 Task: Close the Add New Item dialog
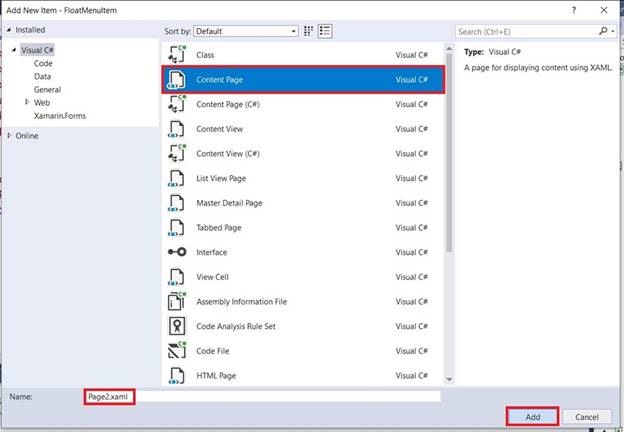(604, 10)
